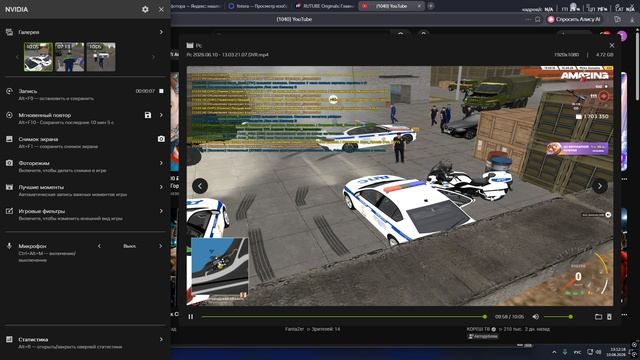Open the browser side panel icon
Screen dimensions: 640x360
(x=617, y=19)
